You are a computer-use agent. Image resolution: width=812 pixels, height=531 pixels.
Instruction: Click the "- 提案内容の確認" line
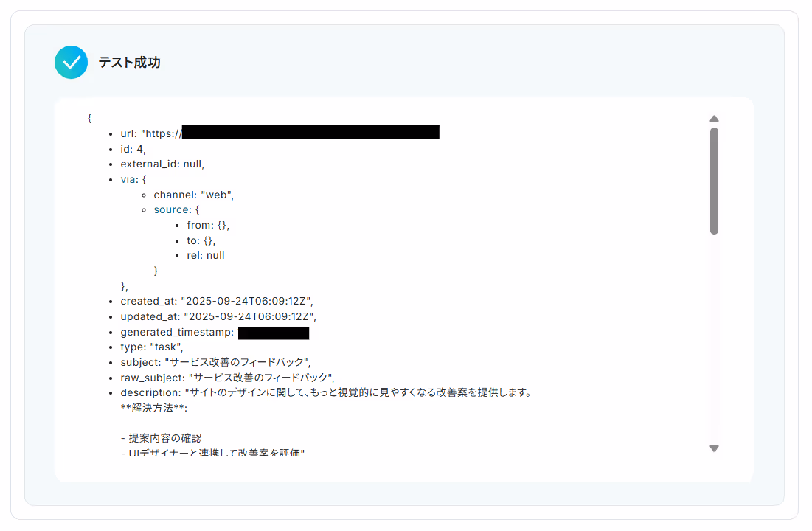click(x=161, y=438)
